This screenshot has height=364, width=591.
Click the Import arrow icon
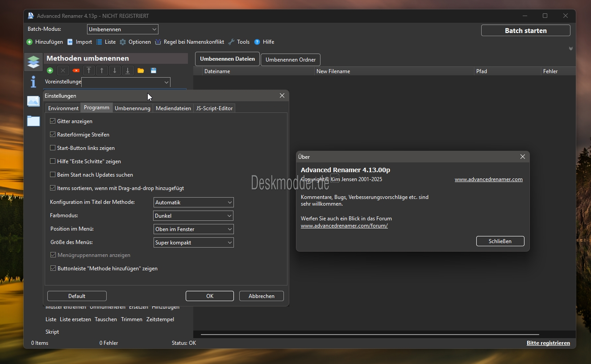(70, 42)
